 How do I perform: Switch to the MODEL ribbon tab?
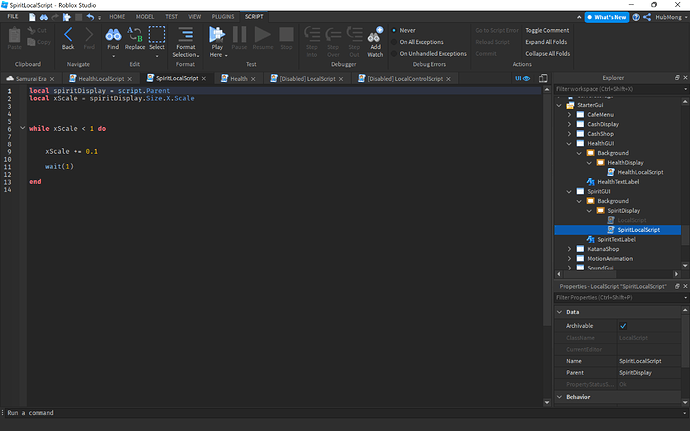tap(145, 17)
